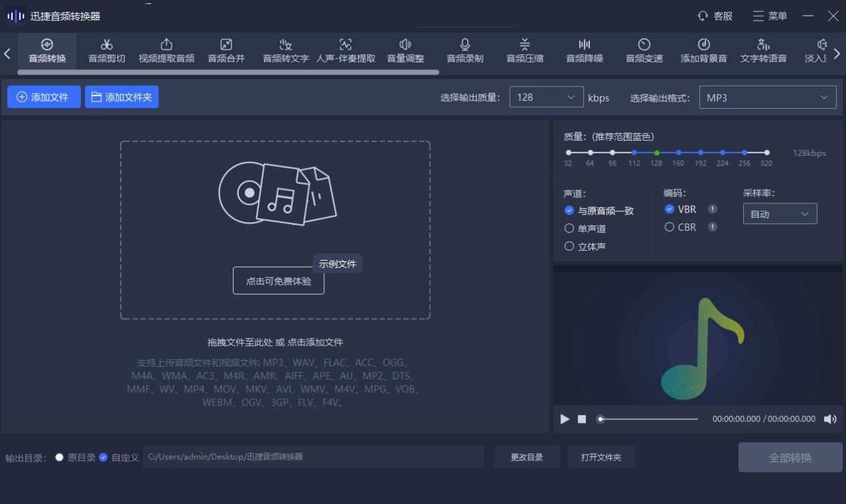Open the 音频压缩 tool
846x504 pixels.
(525, 51)
